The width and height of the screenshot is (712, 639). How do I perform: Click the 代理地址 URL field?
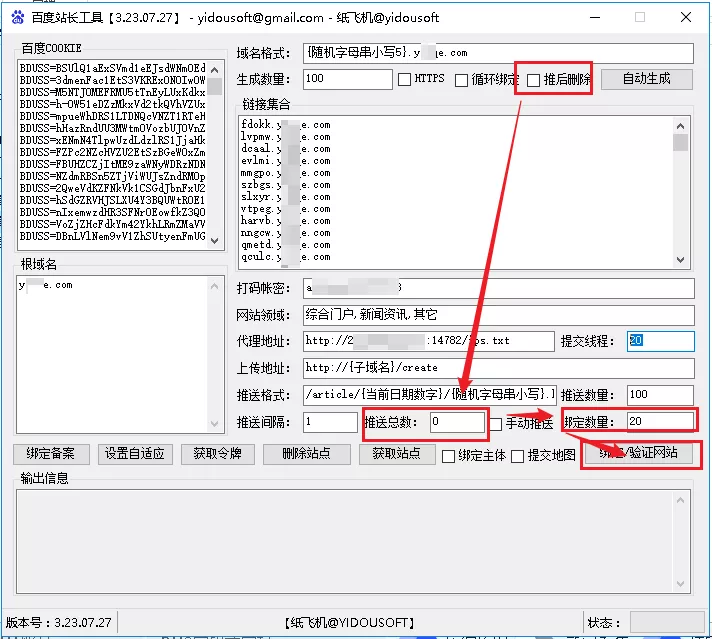coord(428,341)
